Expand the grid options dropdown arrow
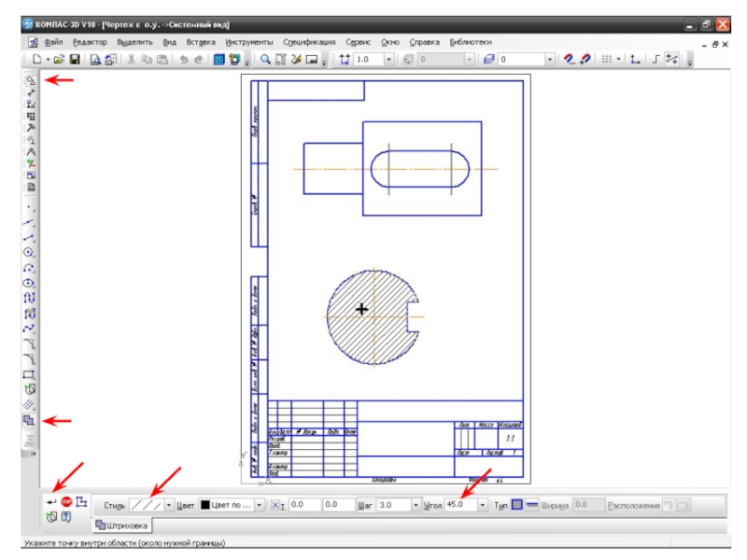 point(618,59)
